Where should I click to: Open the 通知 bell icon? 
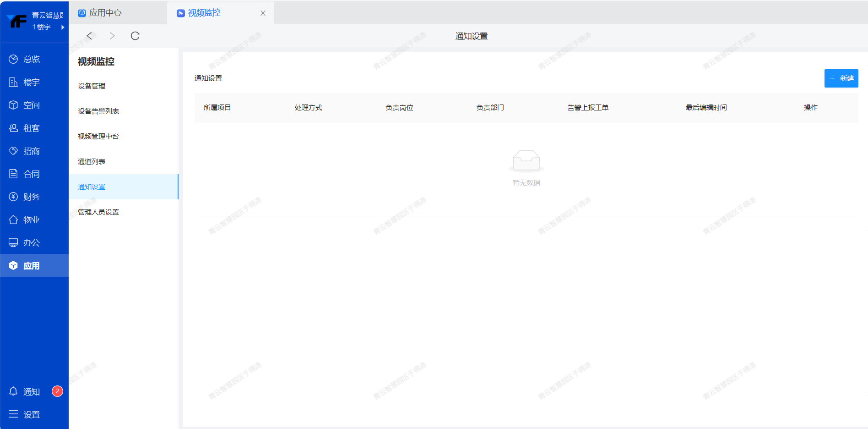tap(13, 391)
